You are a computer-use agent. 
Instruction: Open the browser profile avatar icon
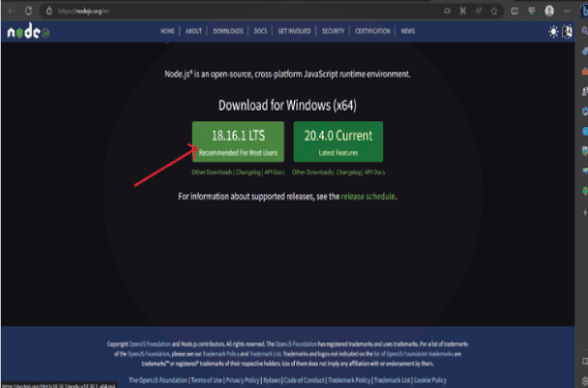point(550,10)
